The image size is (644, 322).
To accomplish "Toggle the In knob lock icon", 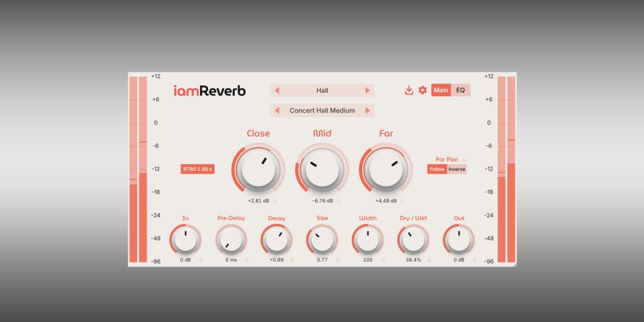I will (x=201, y=260).
